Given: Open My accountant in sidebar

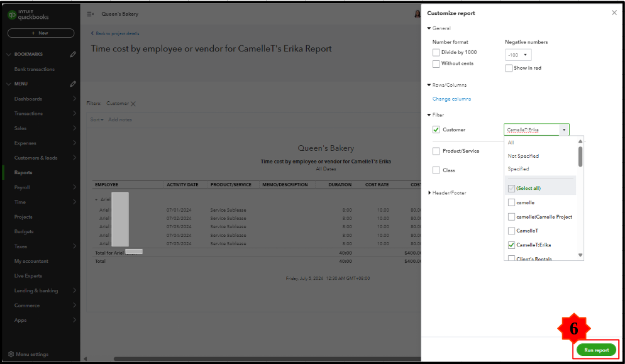Looking at the screenshot, I should [31, 261].
